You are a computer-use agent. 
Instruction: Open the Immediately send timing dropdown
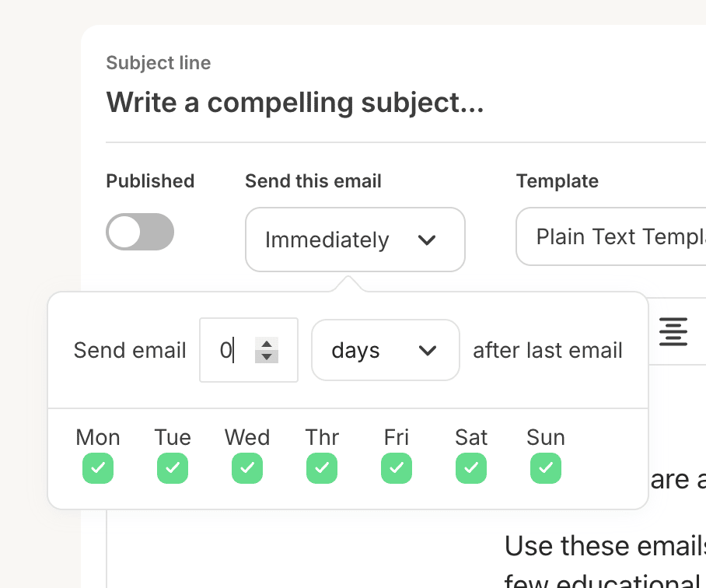pyautogui.click(x=355, y=240)
